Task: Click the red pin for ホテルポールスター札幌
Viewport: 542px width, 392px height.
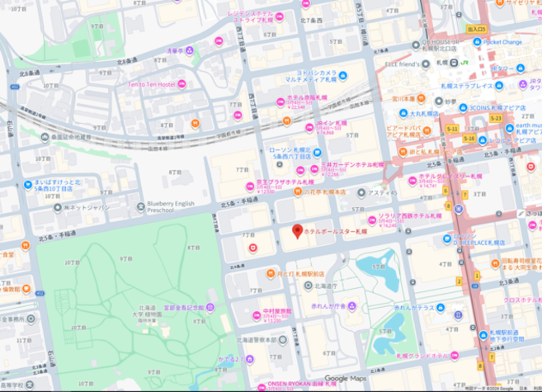Action: coord(298,231)
